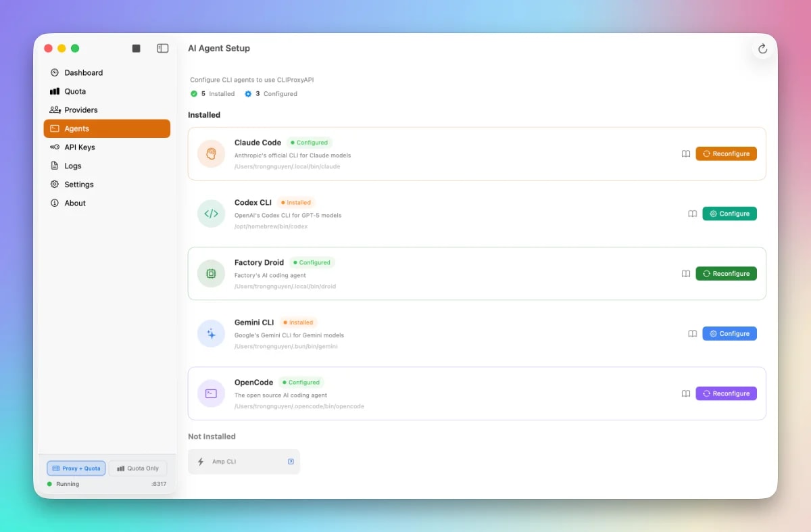811x532 pixels.
Task: Click the green Running status indicator
Action: coord(48,484)
